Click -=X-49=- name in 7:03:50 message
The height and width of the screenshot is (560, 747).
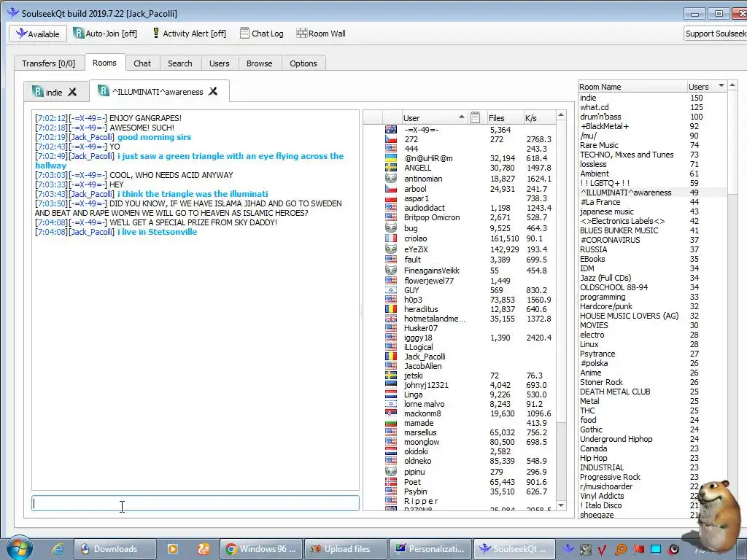pyautogui.click(x=88, y=203)
